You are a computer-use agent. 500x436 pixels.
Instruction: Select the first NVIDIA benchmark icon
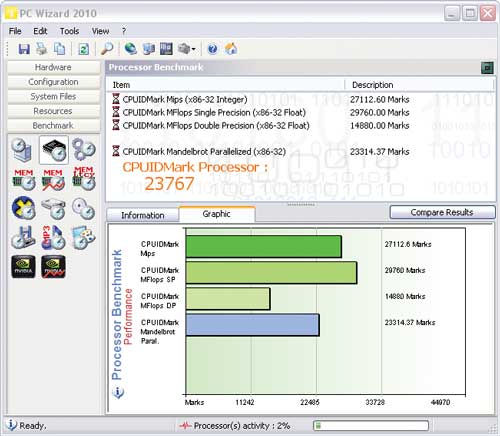pos(23,267)
